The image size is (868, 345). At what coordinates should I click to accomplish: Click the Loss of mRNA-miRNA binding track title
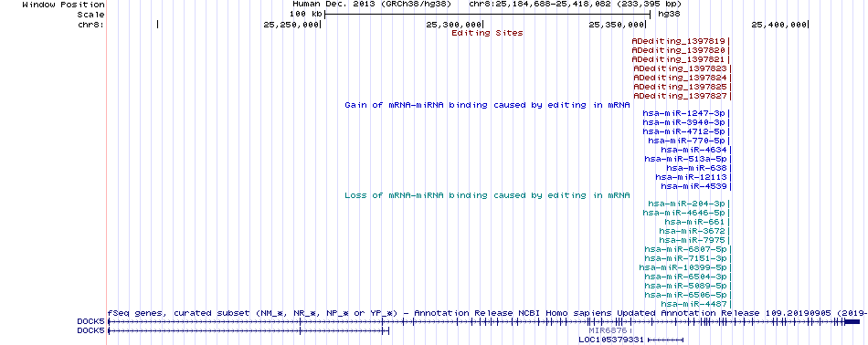(x=487, y=195)
